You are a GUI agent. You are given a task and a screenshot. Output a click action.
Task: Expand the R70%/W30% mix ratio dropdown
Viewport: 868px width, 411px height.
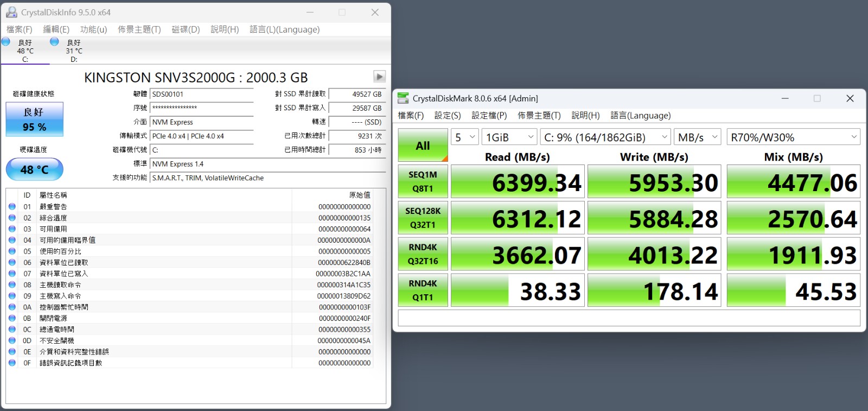click(794, 137)
